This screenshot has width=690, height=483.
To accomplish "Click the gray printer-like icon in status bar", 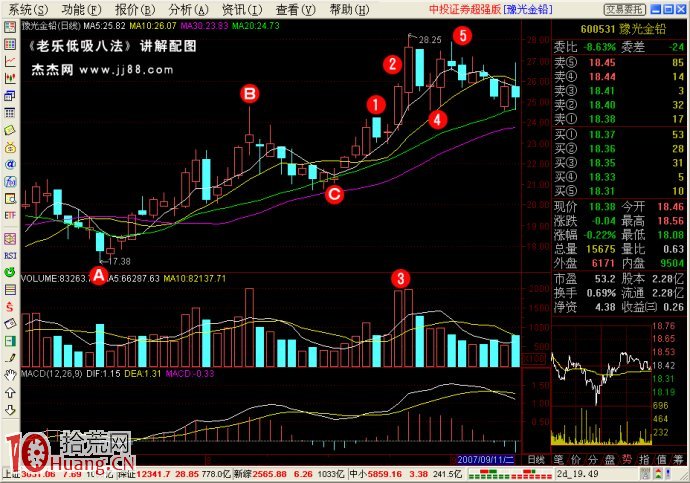I will point(645,474).
